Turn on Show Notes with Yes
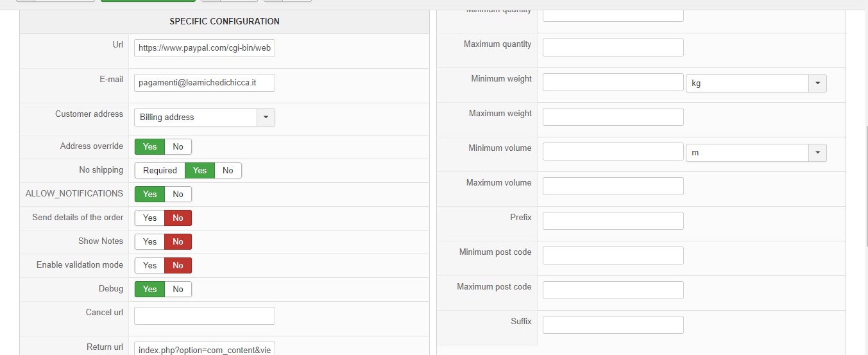This screenshot has width=868, height=355. pos(149,241)
